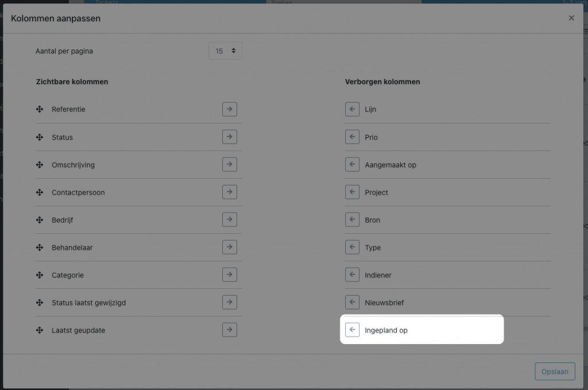This screenshot has height=390, width=588.
Task: Click the Aangemaakt op label
Action: (x=390, y=165)
